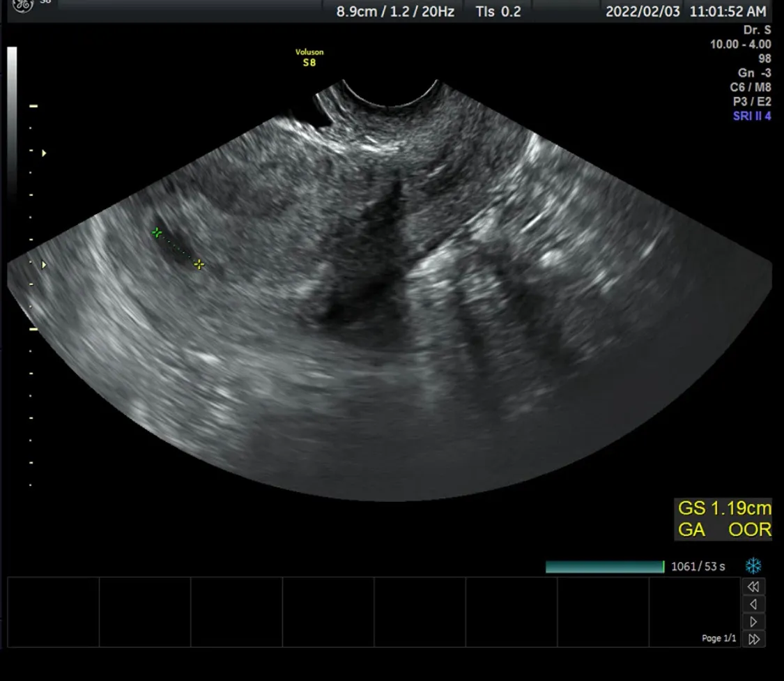Click the Gn -3 gain setting
Image resolution: width=784 pixels, height=681 pixels.
(755, 73)
